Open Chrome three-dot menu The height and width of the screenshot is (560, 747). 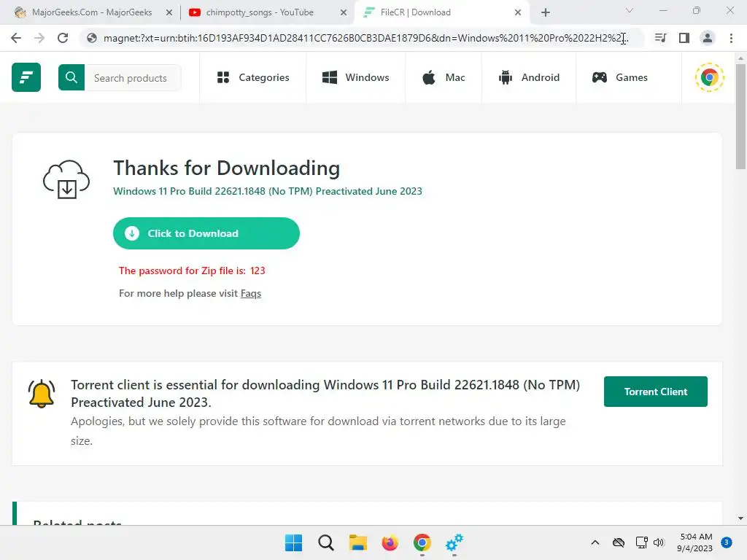tap(731, 38)
